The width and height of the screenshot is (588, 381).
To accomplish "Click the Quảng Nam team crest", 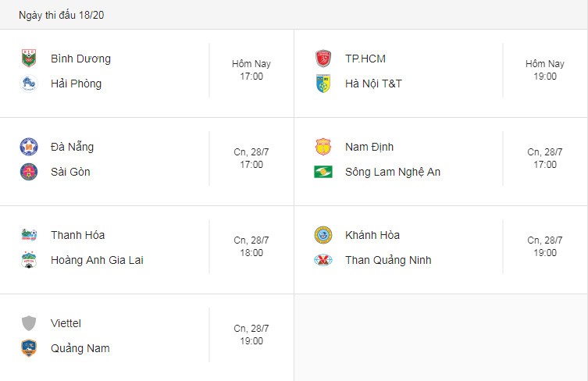I will click(x=29, y=348).
